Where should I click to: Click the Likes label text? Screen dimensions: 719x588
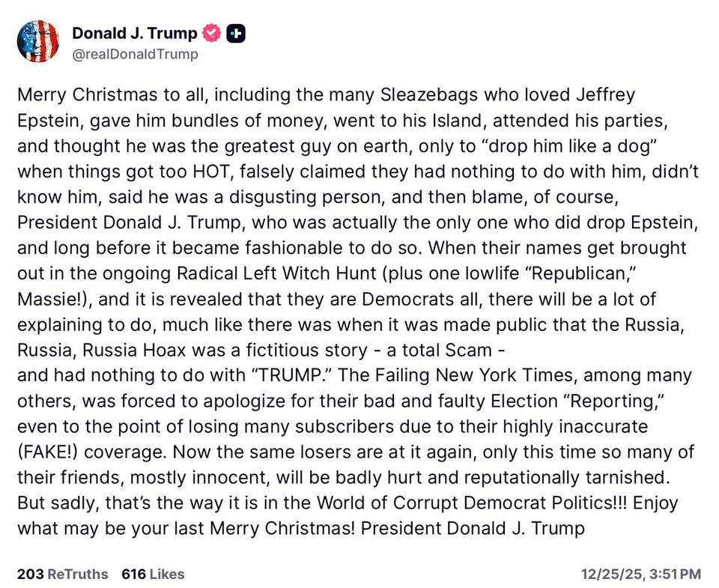(168, 575)
